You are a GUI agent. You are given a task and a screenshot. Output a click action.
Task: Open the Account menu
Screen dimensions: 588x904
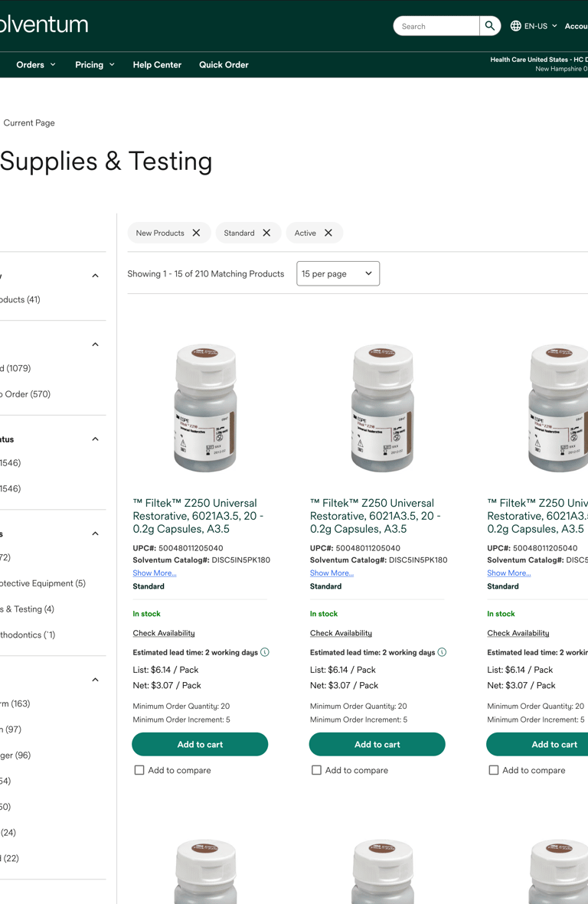576,26
